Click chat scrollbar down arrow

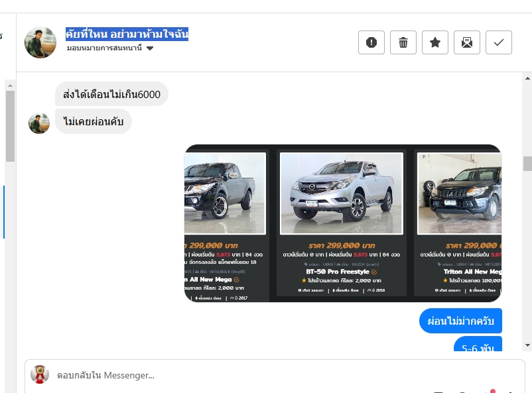coord(527,345)
